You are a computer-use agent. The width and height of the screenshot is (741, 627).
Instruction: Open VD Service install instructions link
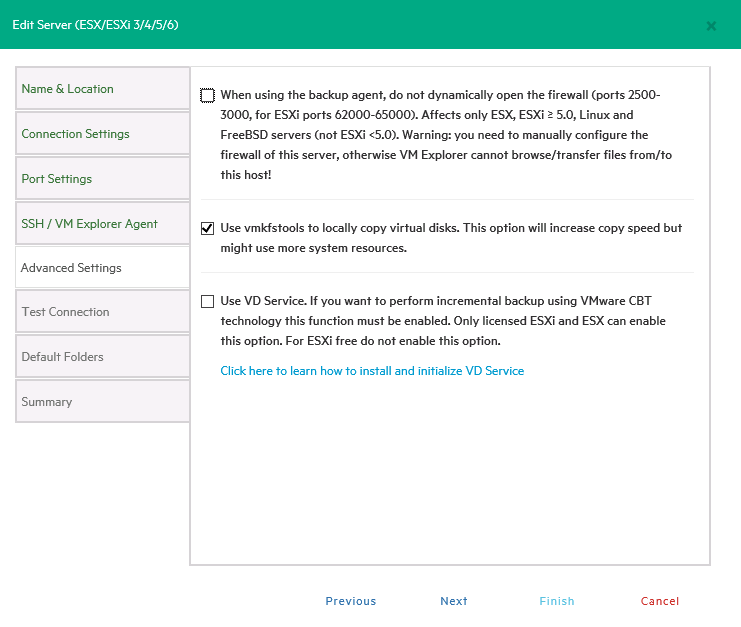coord(372,371)
